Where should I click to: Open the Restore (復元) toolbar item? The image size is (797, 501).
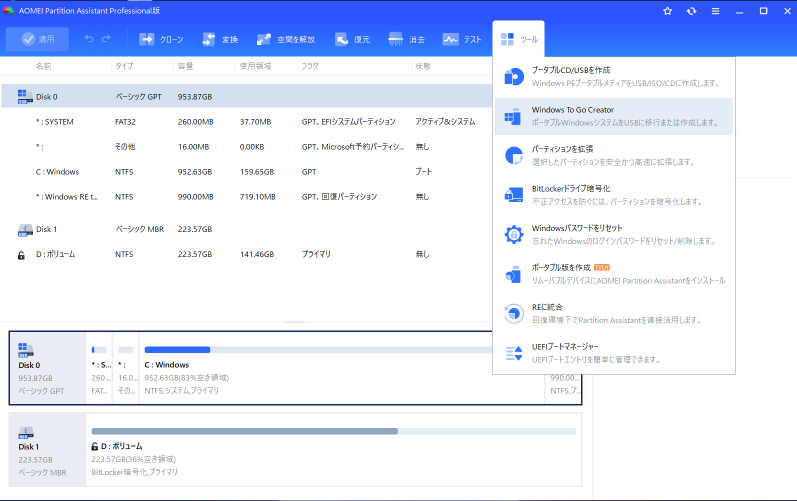[x=352, y=39]
